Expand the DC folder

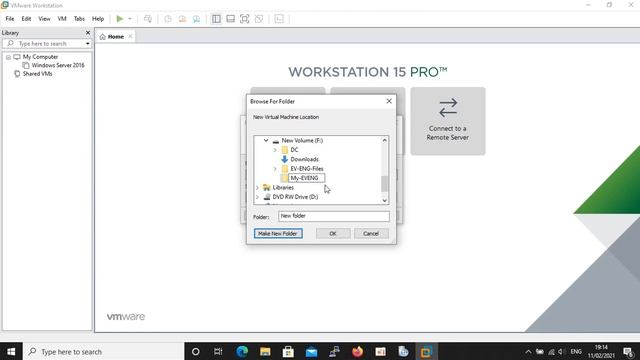coord(275,150)
